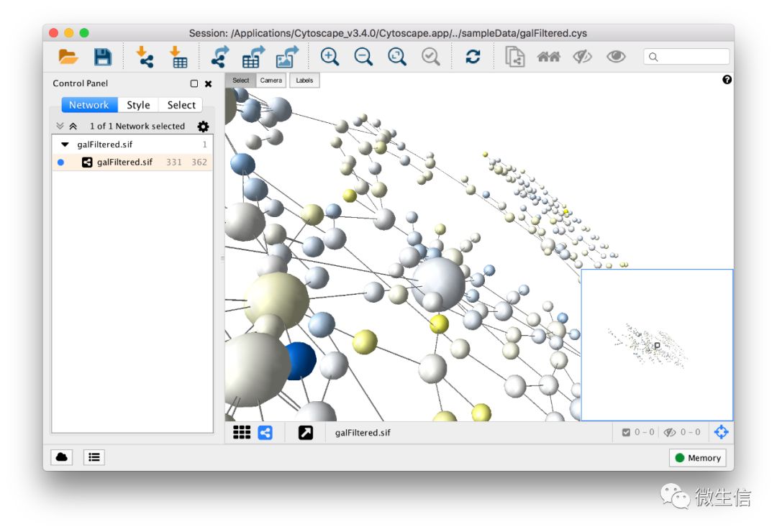
Task: Click the Memory usage button
Action: (696, 458)
